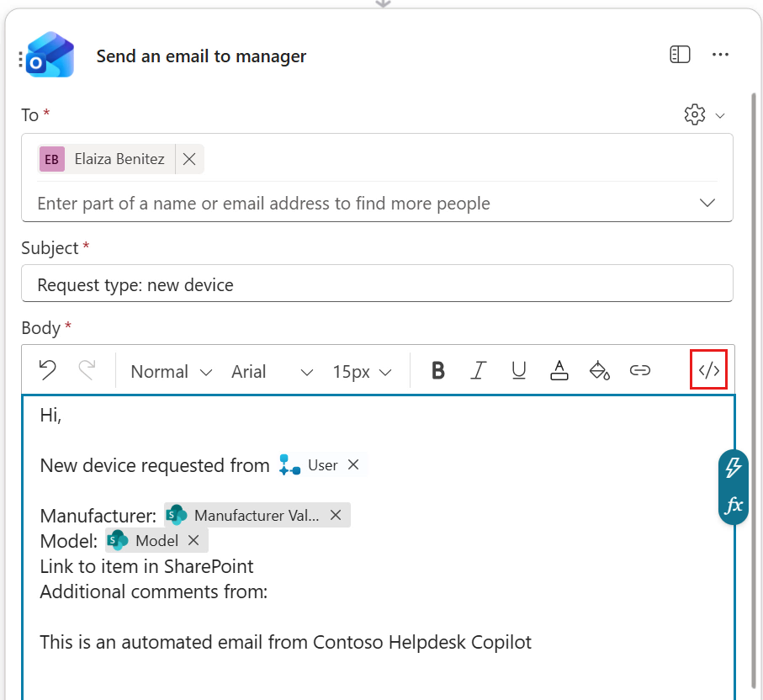The height and width of the screenshot is (700, 763).
Task: Toggle underline formatting
Action: tap(518, 370)
